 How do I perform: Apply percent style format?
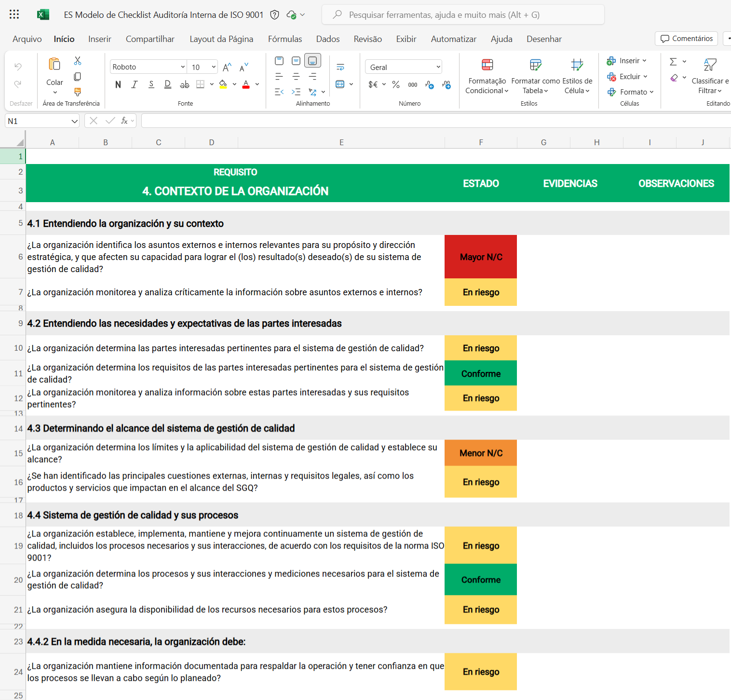[x=396, y=84]
